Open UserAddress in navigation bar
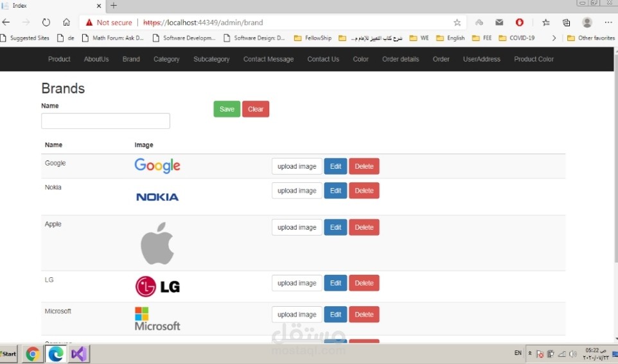 click(482, 59)
